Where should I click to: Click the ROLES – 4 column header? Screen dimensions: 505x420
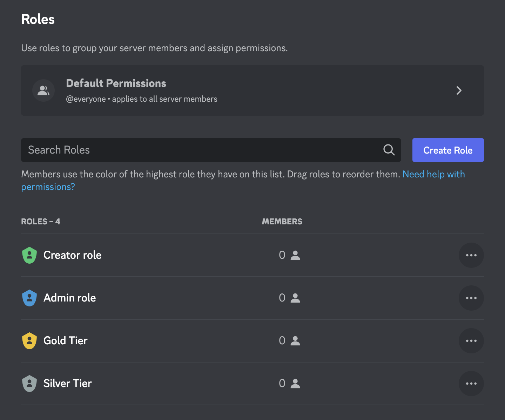coord(41,221)
